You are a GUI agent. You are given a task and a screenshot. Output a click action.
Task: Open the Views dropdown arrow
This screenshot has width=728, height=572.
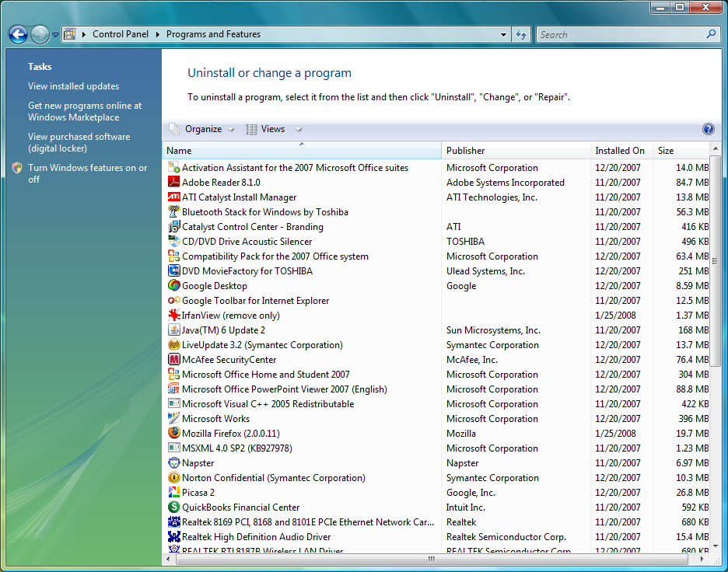coord(299,130)
